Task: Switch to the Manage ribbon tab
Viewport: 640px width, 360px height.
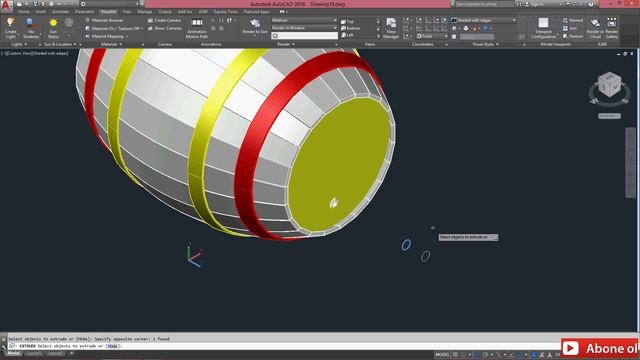Action: tap(144, 12)
